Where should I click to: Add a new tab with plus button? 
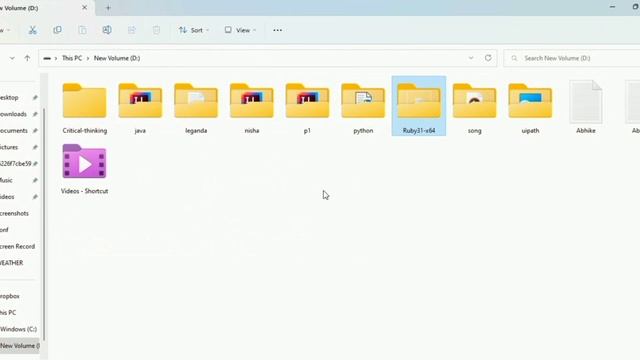[x=108, y=8]
